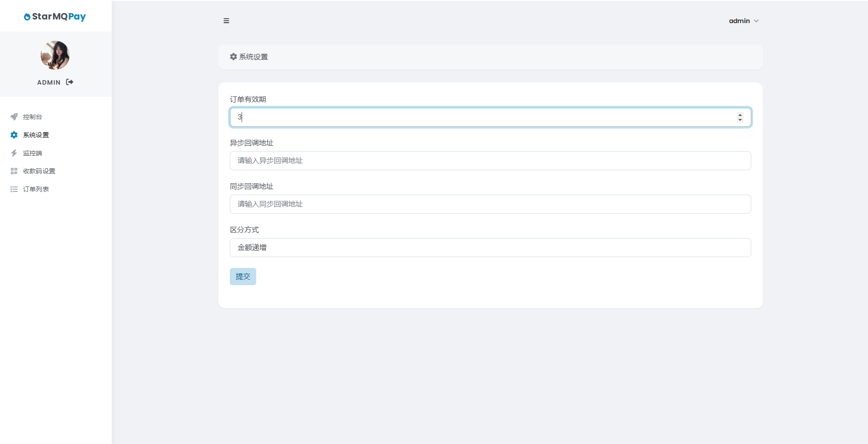868x444 pixels.
Task: Click the lightning icon next to 监控端
Action: tap(14, 153)
